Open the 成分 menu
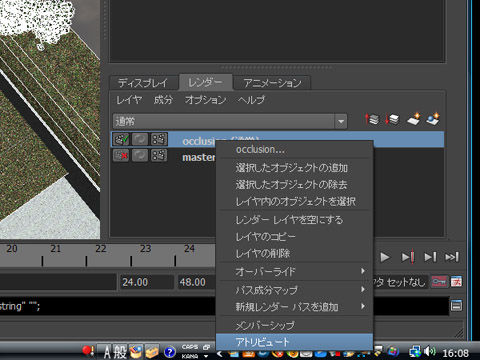The height and width of the screenshot is (360, 480). tap(163, 100)
